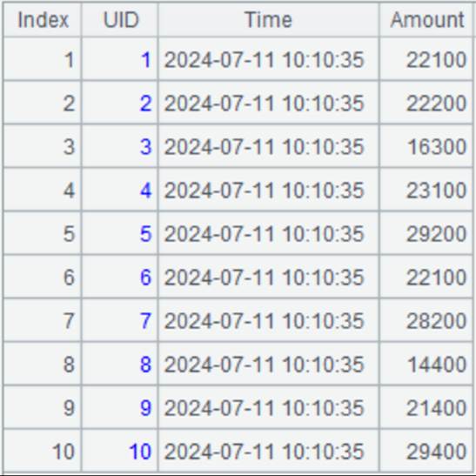Open UID link 10

coord(140,452)
